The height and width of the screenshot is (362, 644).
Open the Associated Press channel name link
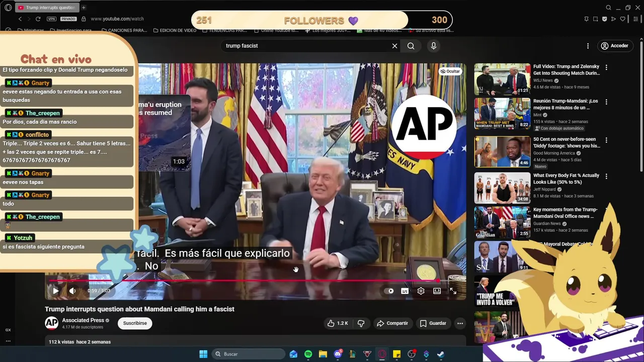[83, 320]
